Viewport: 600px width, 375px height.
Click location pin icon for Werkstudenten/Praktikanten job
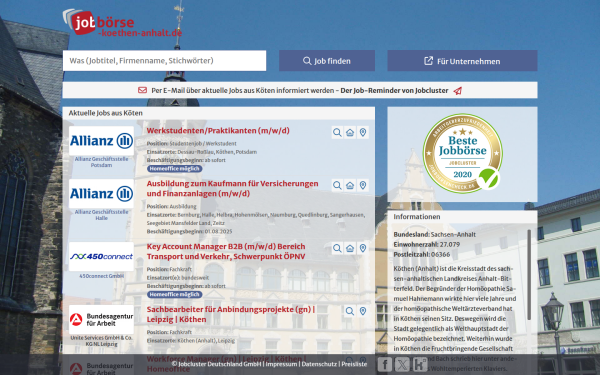[x=363, y=132]
